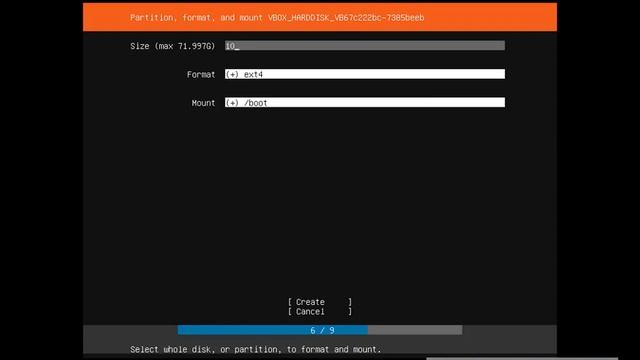Click the 'Mount' label text
This screenshot has width=640, height=360.
(203, 103)
